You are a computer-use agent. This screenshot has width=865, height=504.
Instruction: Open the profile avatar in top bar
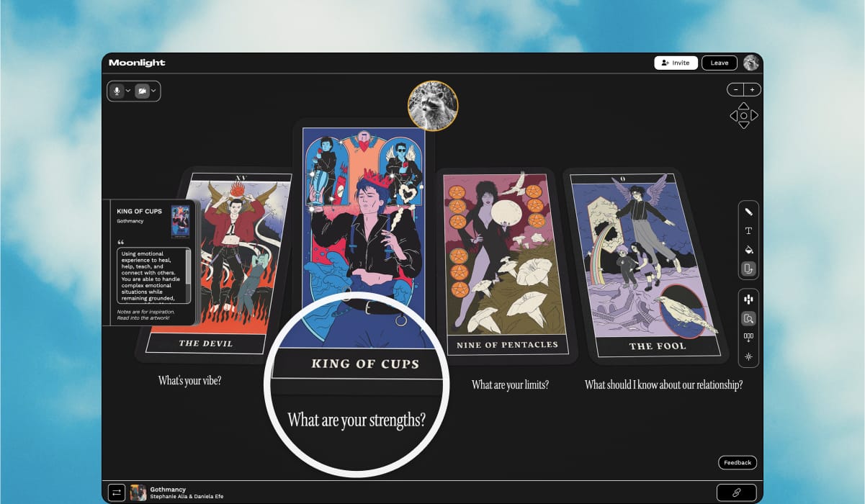point(751,63)
